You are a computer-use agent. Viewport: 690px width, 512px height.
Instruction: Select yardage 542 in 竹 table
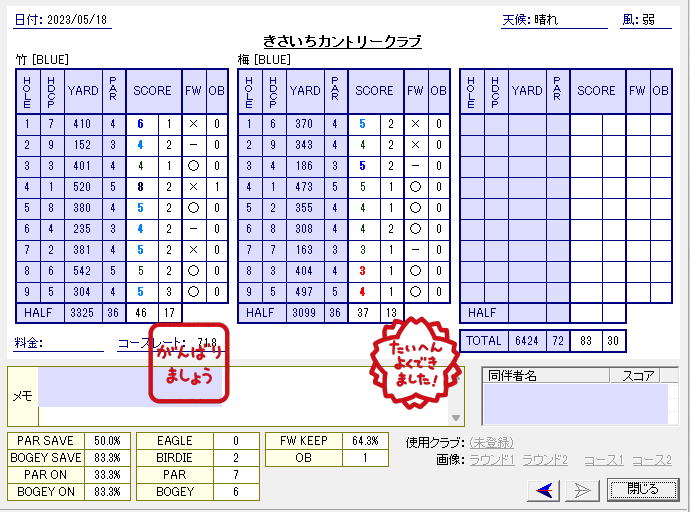pos(82,271)
